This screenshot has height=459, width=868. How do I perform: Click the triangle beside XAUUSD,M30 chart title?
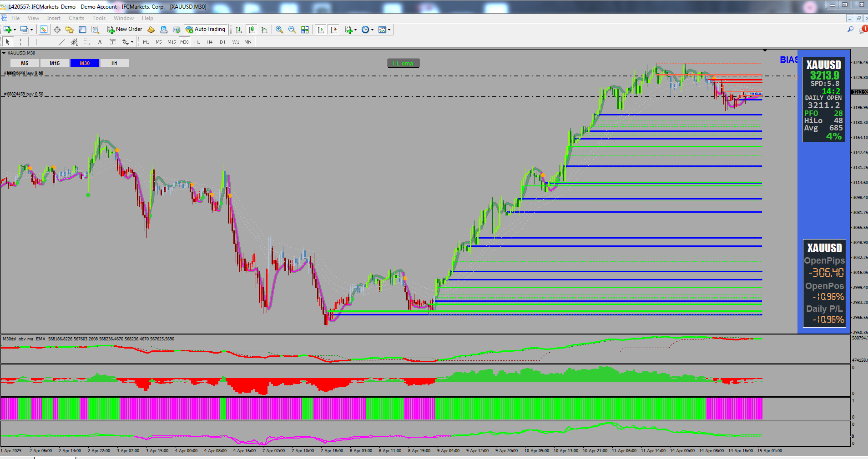(x=4, y=53)
